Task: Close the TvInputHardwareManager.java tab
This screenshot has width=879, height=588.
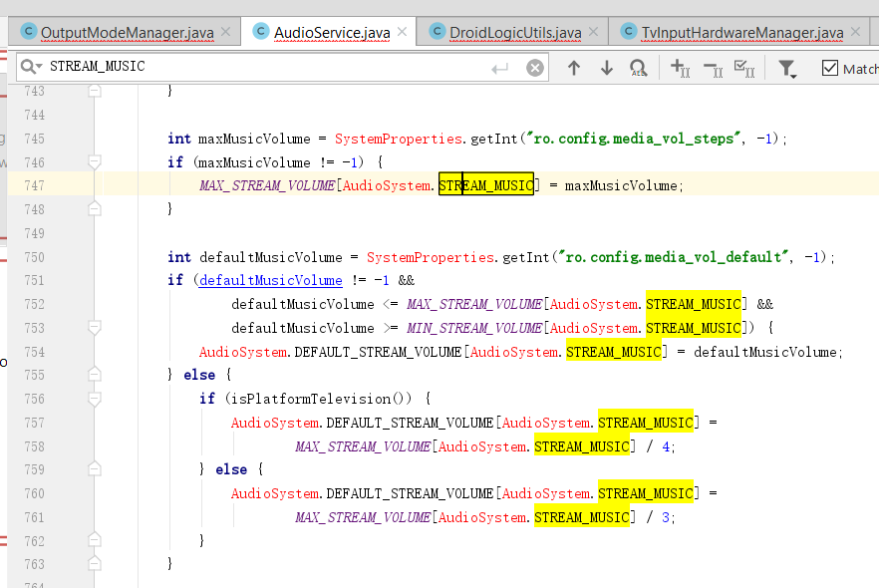Action: tap(855, 32)
